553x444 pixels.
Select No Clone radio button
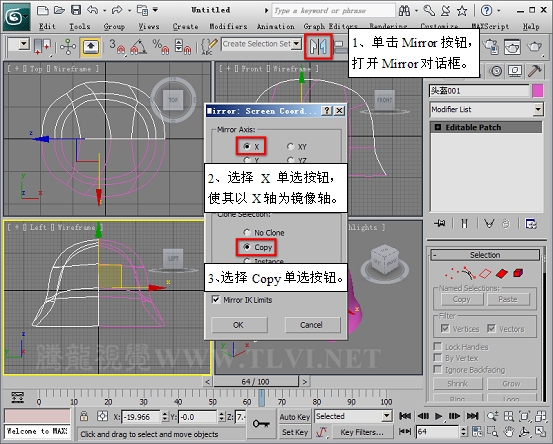[247, 232]
